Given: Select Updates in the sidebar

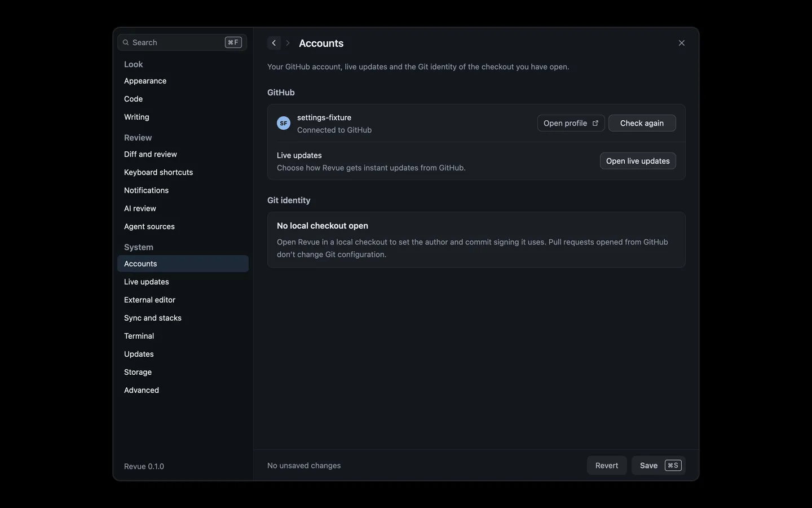Looking at the screenshot, I should [x=183, y=354].
